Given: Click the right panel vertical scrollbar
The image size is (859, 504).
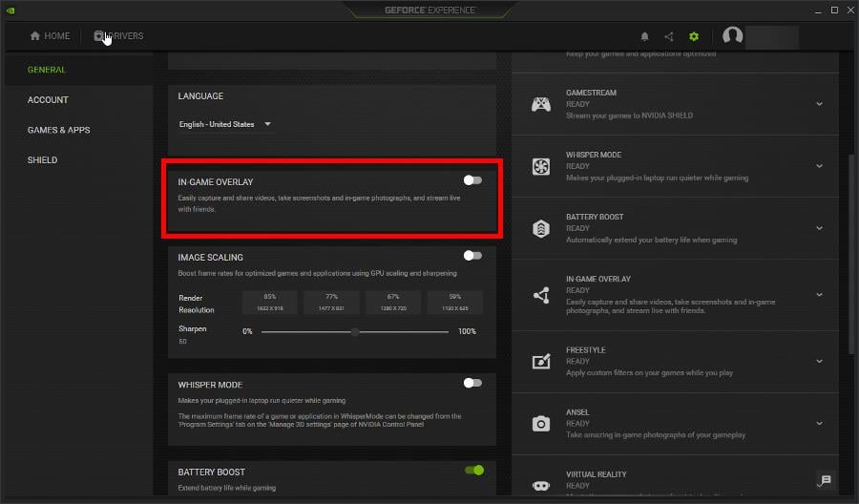Looking at the screenshot, I should click(850, 253).
